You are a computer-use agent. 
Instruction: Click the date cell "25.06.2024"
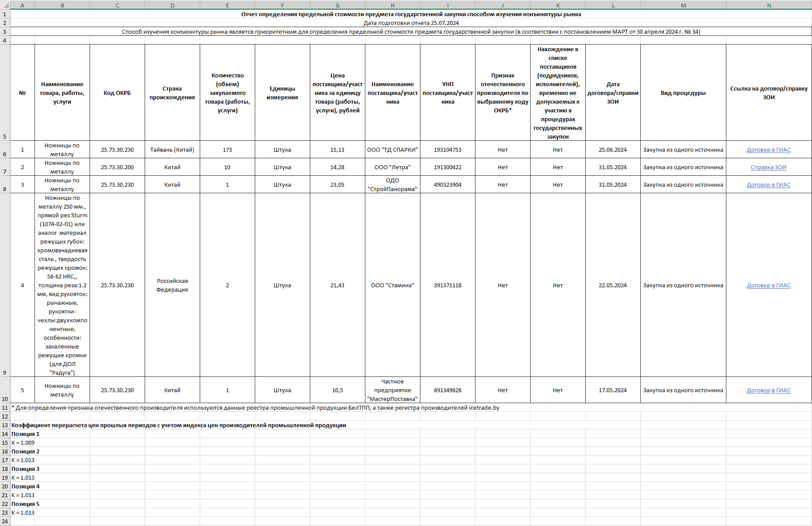click(613, 150)
